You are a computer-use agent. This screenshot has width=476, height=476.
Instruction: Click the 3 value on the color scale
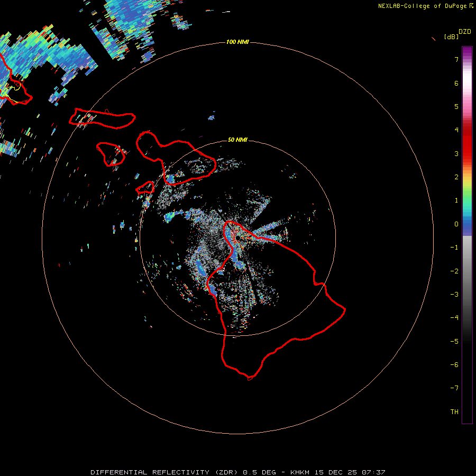456,153
